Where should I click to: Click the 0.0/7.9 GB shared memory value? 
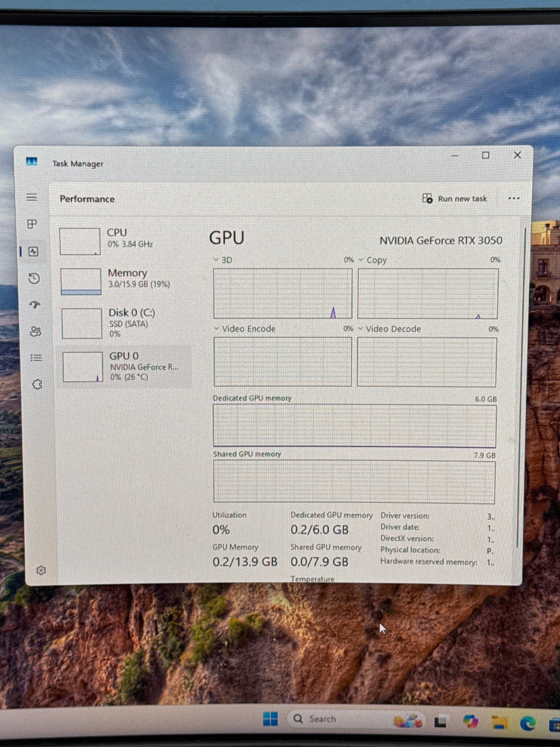click(319, 562)
